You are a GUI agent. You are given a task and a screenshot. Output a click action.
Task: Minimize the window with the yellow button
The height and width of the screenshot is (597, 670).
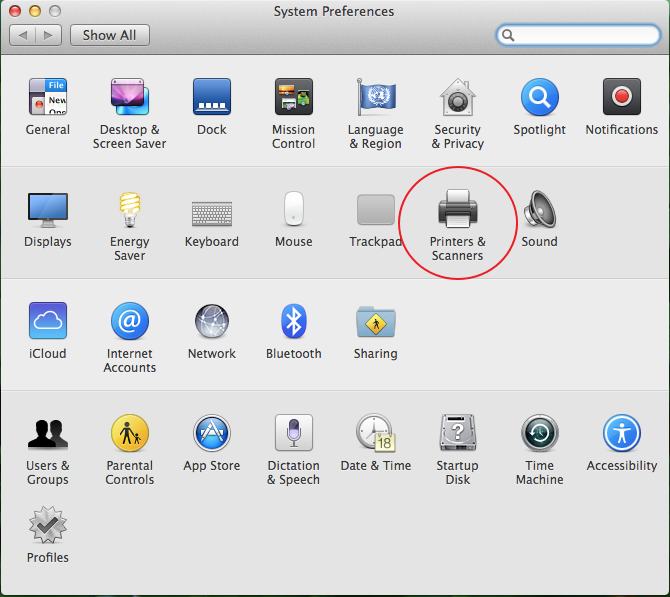coord(35,11)
